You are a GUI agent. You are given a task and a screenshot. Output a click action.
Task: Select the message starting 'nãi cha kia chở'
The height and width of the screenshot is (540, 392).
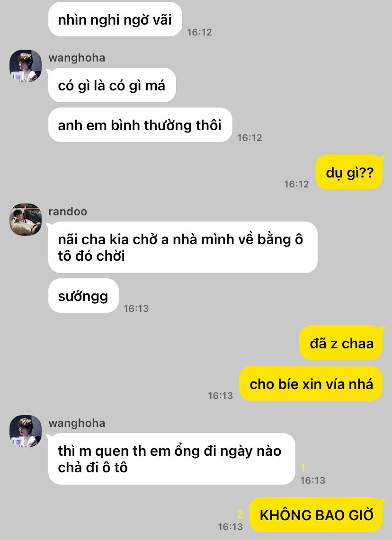click(183, 248)
